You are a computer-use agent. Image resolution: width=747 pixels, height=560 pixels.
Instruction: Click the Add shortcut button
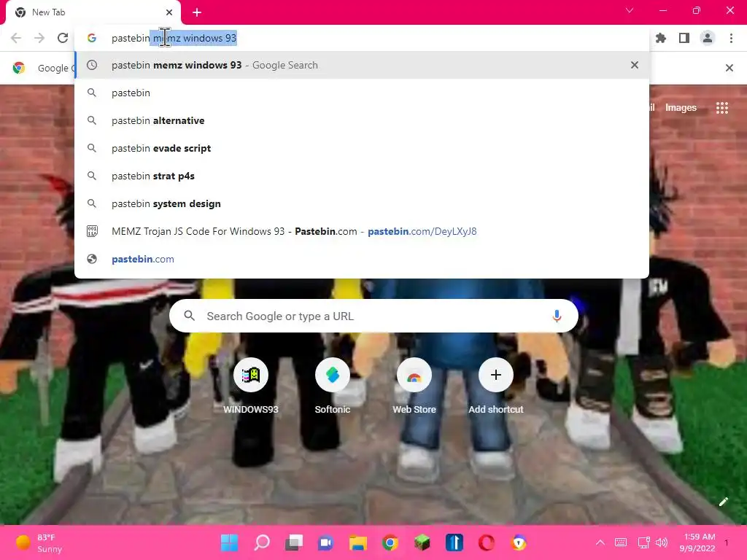click(495, 386)
